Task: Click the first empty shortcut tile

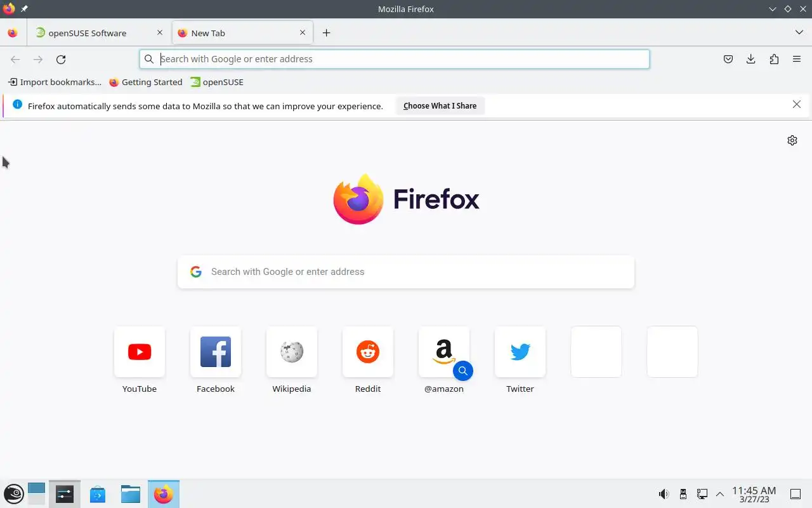Action: [x=596, y=352]
